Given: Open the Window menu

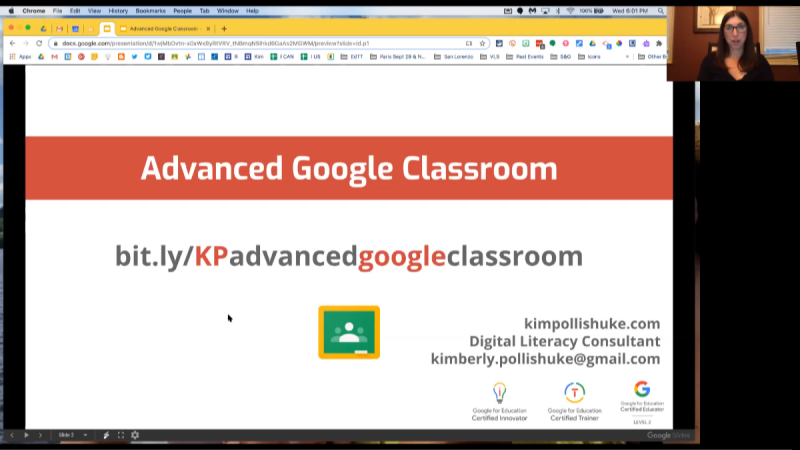Looking at the screenshot, I should point(228,11).
